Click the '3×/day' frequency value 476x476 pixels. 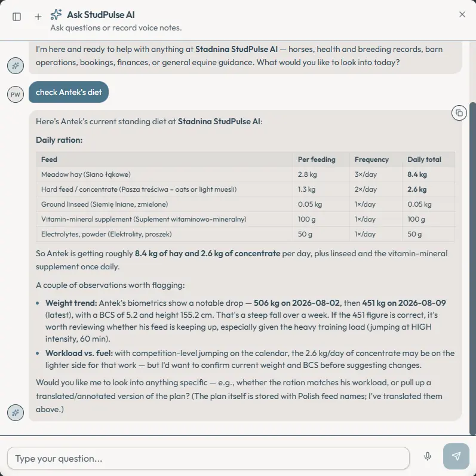(x=366, y=174)
